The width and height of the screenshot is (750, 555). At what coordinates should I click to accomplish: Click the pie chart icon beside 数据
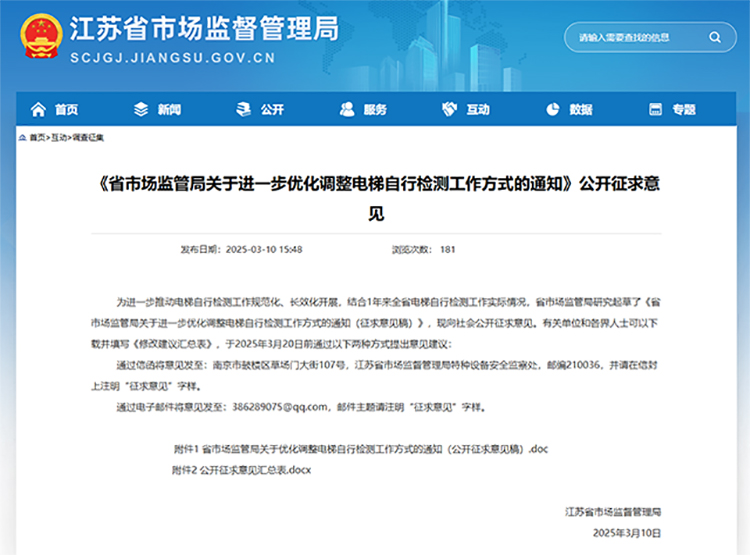[x=552, y=109]
